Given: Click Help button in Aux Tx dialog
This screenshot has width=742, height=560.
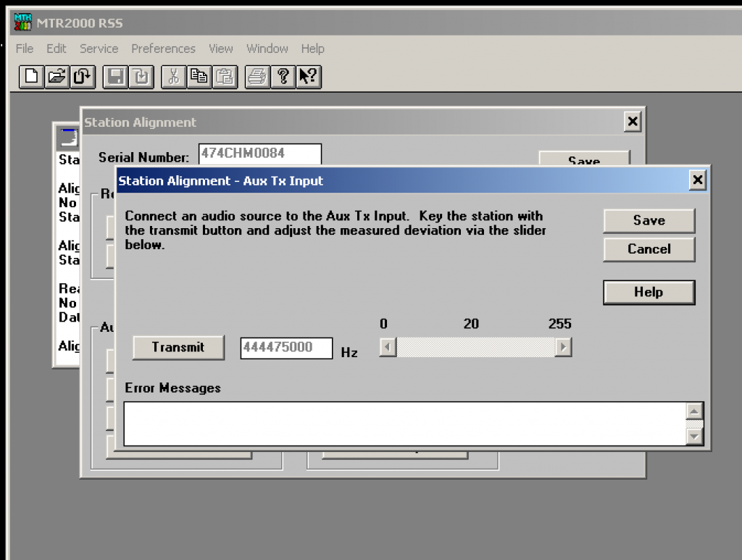Looking at the screenshot, I should (649, 292).
